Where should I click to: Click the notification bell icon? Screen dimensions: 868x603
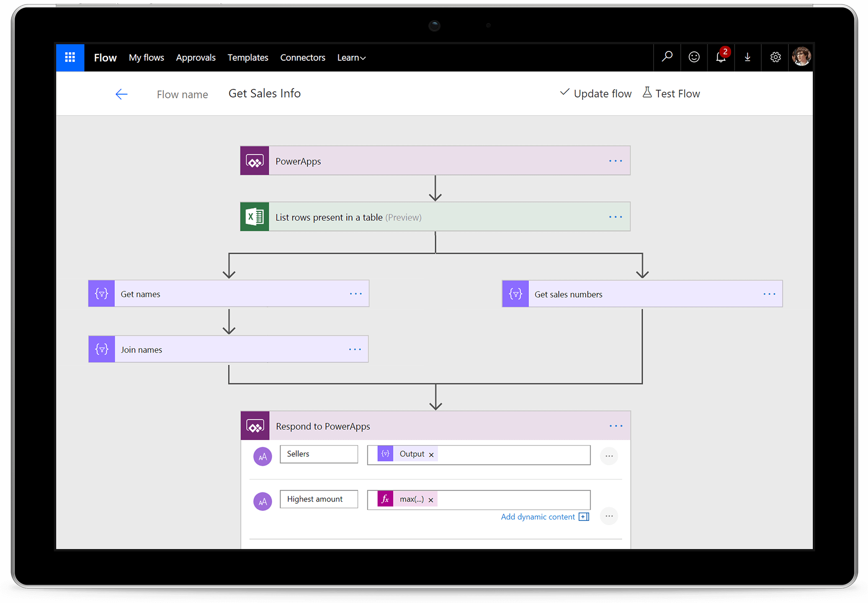coord(720,56)
